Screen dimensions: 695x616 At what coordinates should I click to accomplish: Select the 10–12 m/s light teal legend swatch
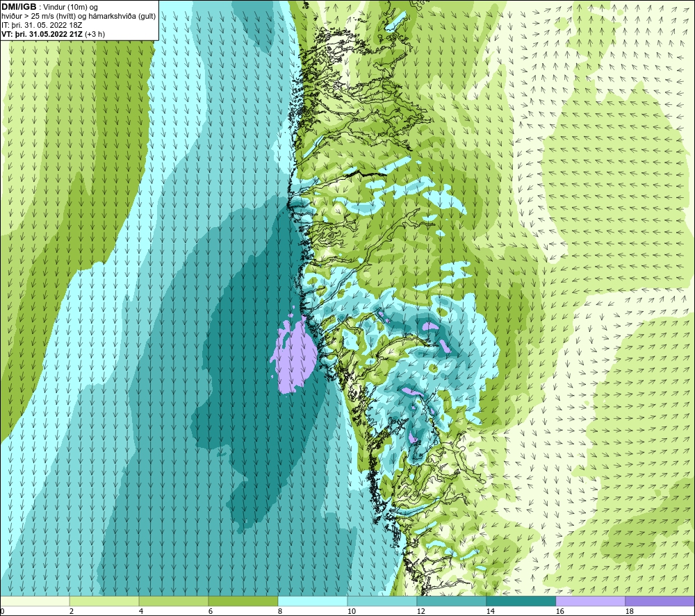(382, 601)
